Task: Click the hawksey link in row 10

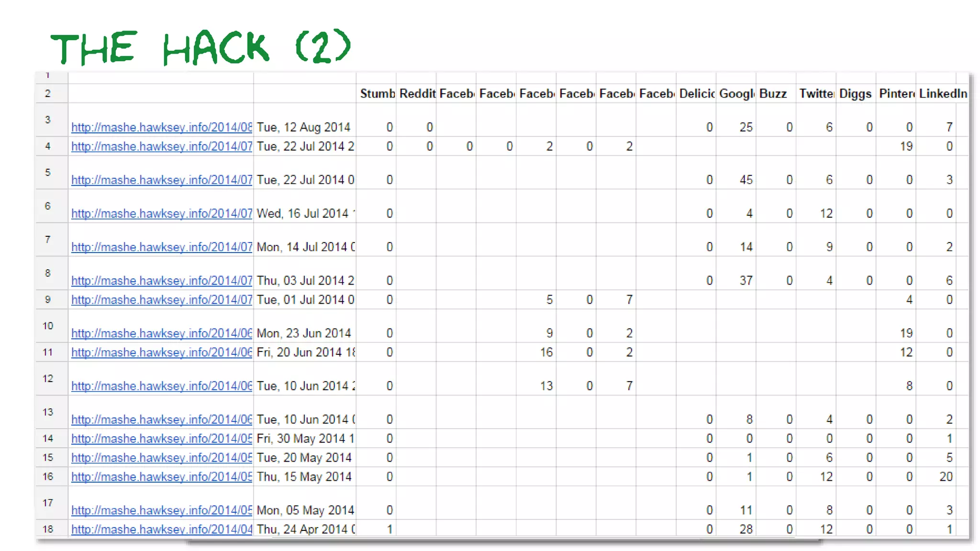Action: (x=161, y=333)
